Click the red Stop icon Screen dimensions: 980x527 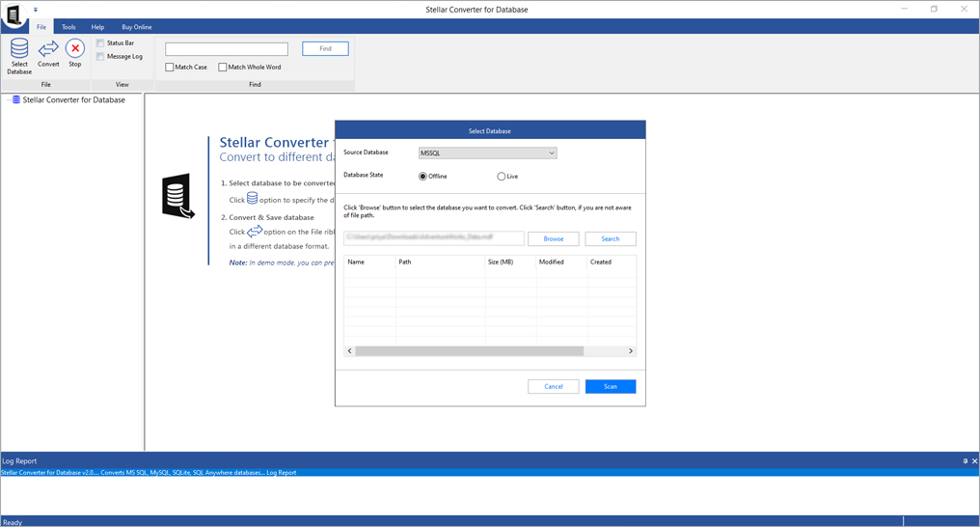pos(75,48)
